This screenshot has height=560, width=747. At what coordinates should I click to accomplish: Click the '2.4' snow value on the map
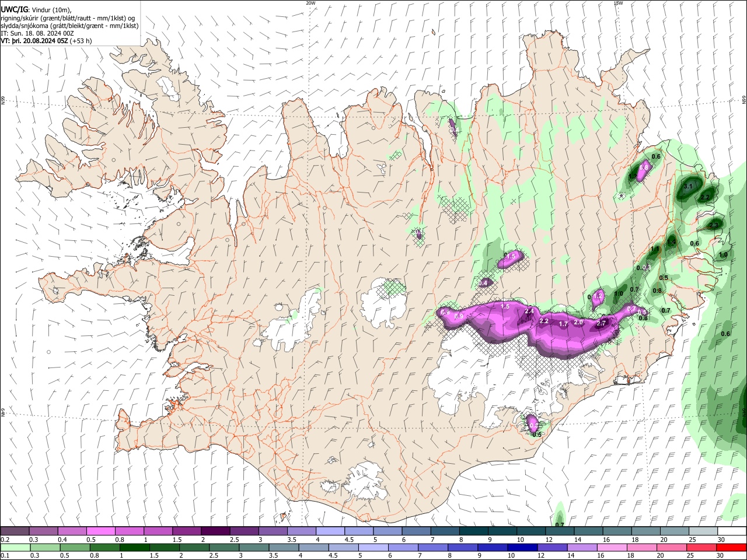coord(529,311)
